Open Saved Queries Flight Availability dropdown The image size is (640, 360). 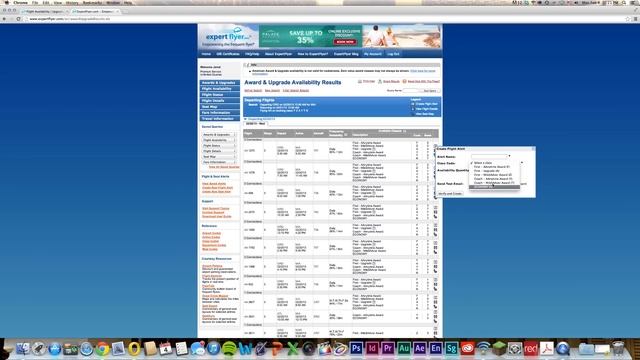click(x=219, y=140)
